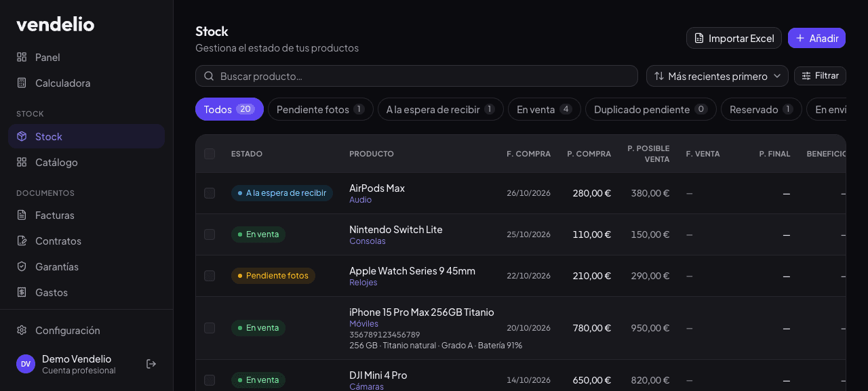
Task: Click the Añadir button
Action: pyautogui.click(x=816, y=38)
